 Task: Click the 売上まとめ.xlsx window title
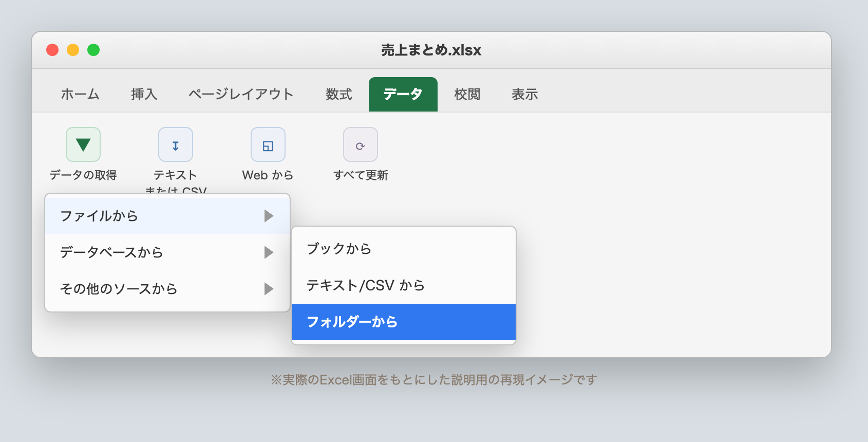coord(431,50)
